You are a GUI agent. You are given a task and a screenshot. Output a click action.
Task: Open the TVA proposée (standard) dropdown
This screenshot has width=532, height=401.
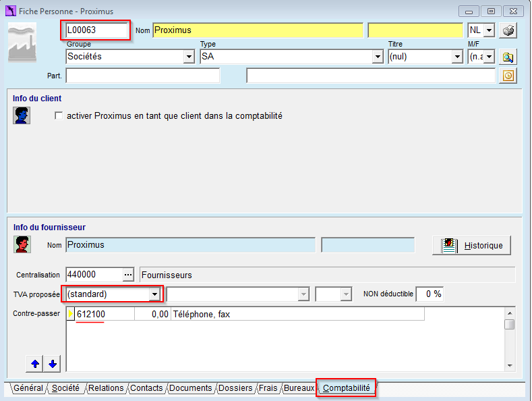tap(154, 294)
